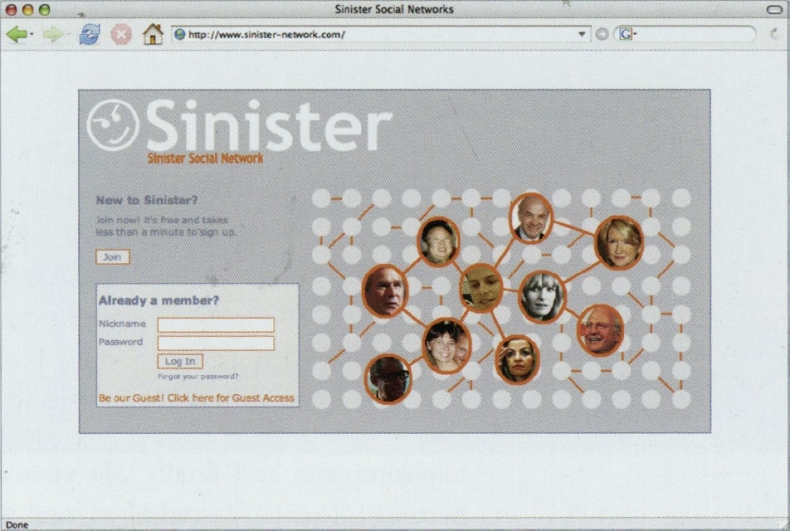Click the green Back arrow button
The height and width of the screenshot is (531, 790).
15,34
